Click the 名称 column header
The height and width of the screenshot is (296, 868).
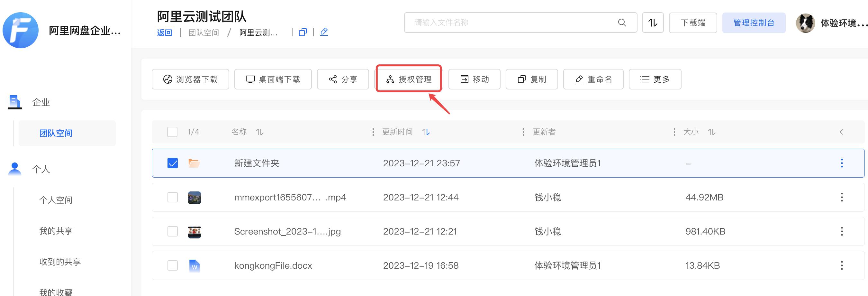coord(239,132)
